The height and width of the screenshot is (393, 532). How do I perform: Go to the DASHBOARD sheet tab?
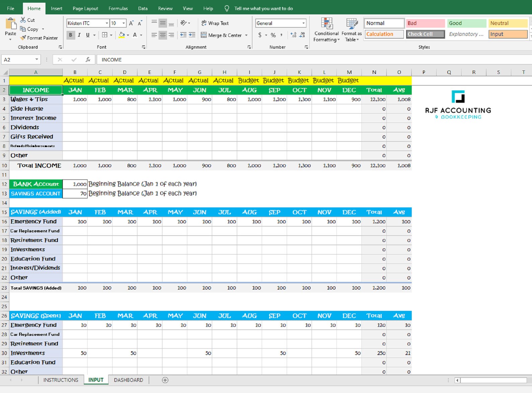128,380
